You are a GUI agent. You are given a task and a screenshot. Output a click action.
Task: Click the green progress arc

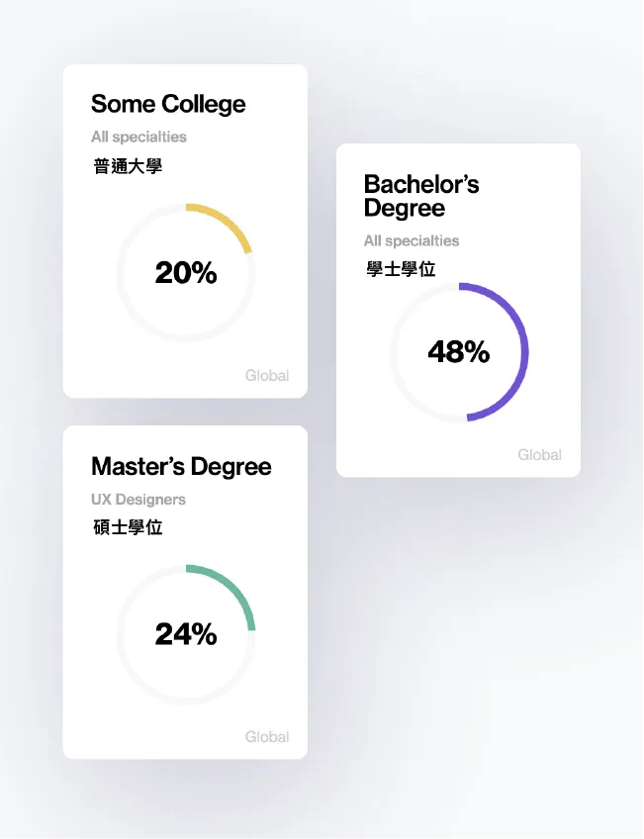point(233,587)
